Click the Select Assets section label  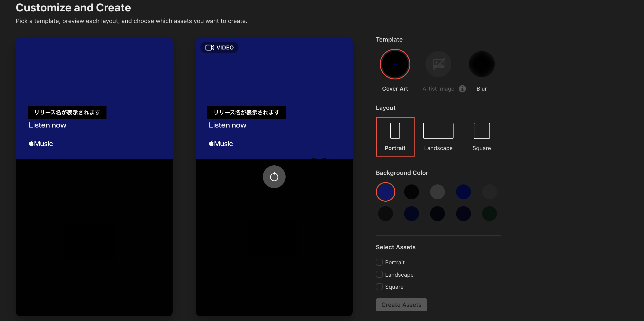pos(396,247)
